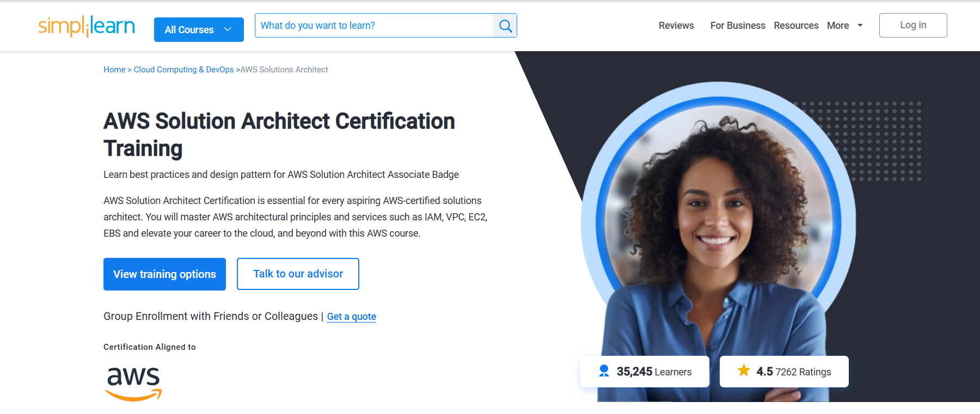Click the ratings star icon

click(x=744, y=371)
